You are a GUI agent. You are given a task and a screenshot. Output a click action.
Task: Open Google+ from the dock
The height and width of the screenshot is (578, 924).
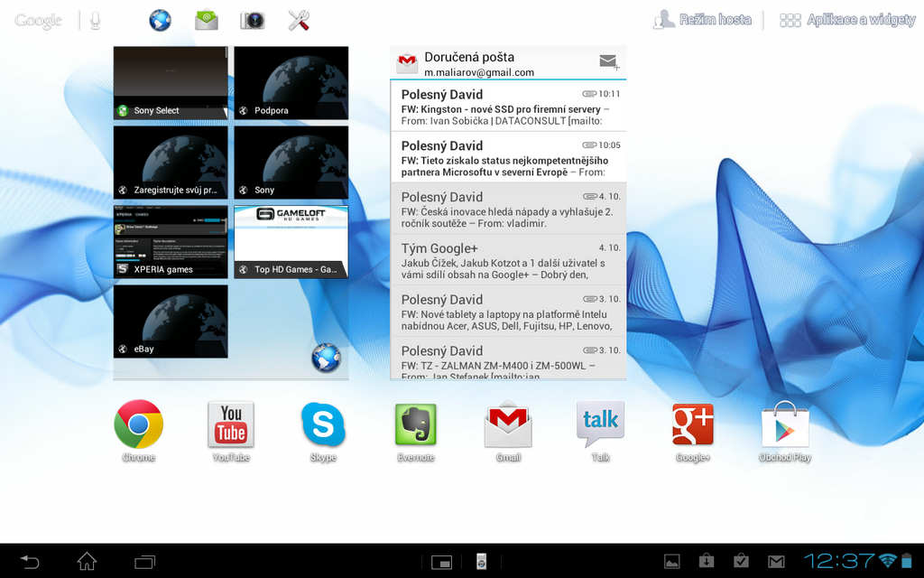[692, 424]
